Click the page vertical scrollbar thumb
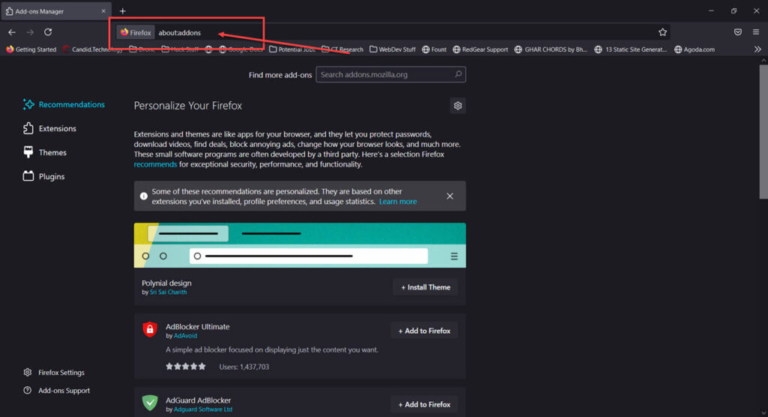 763,132
